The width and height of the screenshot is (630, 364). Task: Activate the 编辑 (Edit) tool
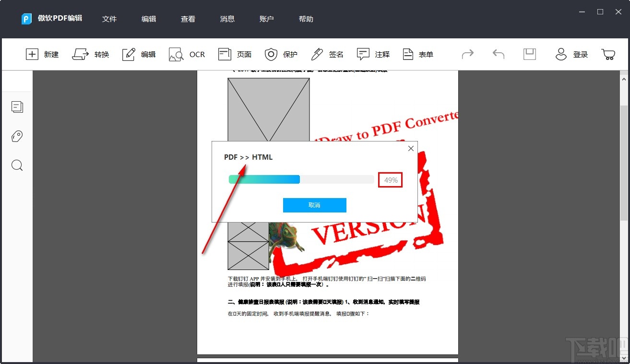tap(139, 54)
